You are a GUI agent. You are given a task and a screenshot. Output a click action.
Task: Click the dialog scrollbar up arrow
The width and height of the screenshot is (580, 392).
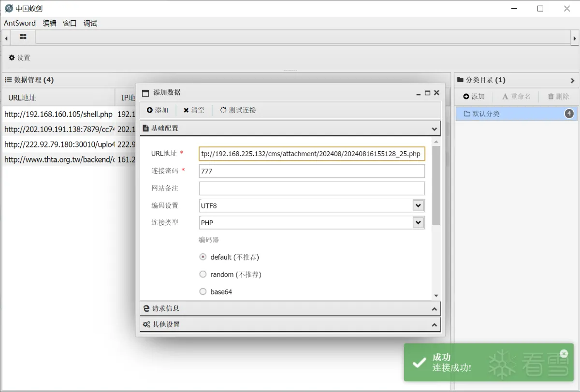436,142
